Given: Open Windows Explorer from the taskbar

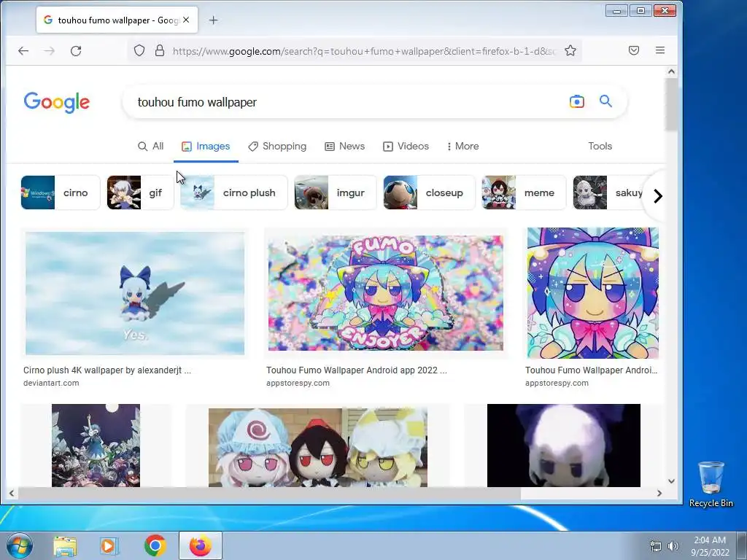Looking at the screenshot, I should 65,545.
